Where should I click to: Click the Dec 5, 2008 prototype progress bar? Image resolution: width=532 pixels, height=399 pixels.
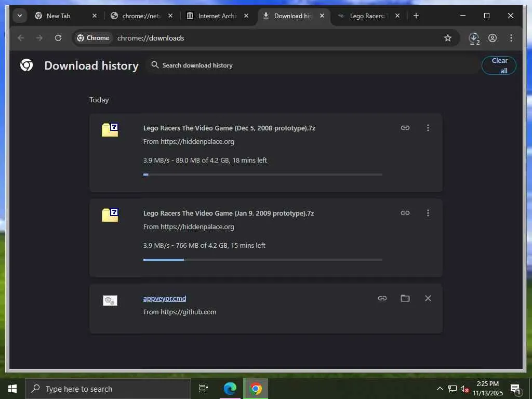click(x=262, y=175)
